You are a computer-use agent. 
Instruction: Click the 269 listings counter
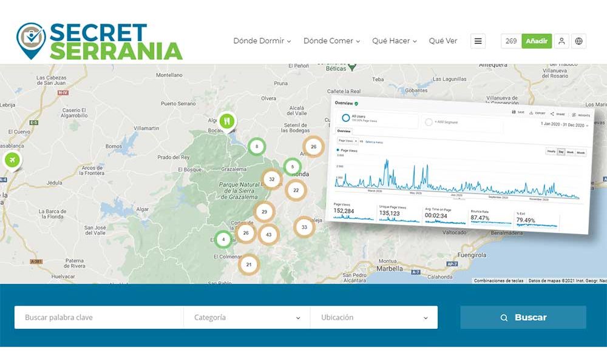pyautogui.click(x=511, y=41)
